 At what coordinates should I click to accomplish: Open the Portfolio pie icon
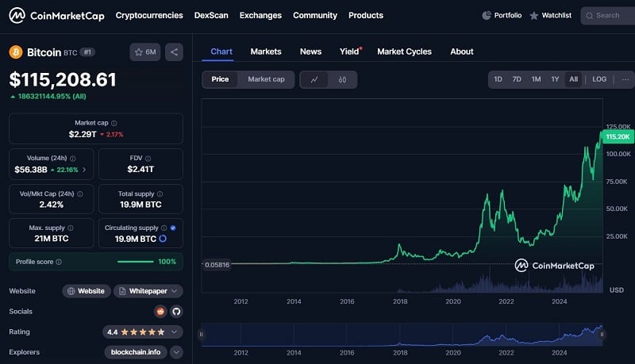[487, 15]
